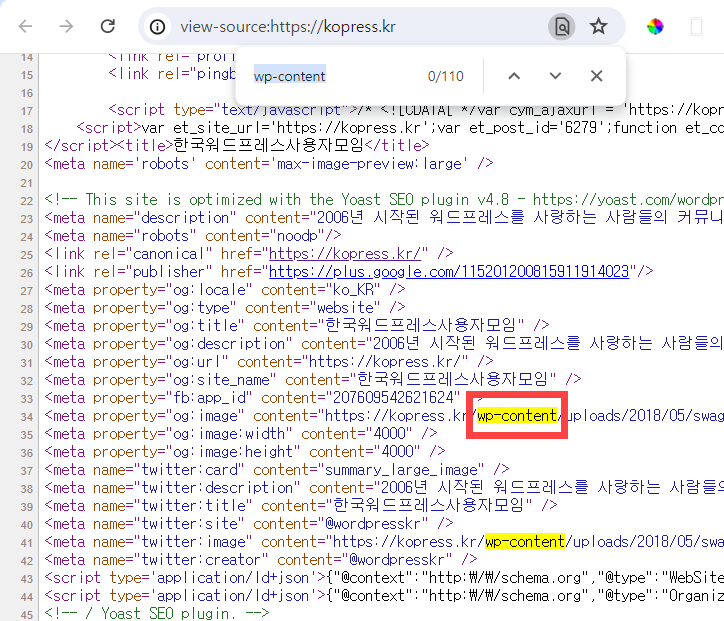Click the view-source URL in address bar
724x621 pixels.
[x=288, y=27]
